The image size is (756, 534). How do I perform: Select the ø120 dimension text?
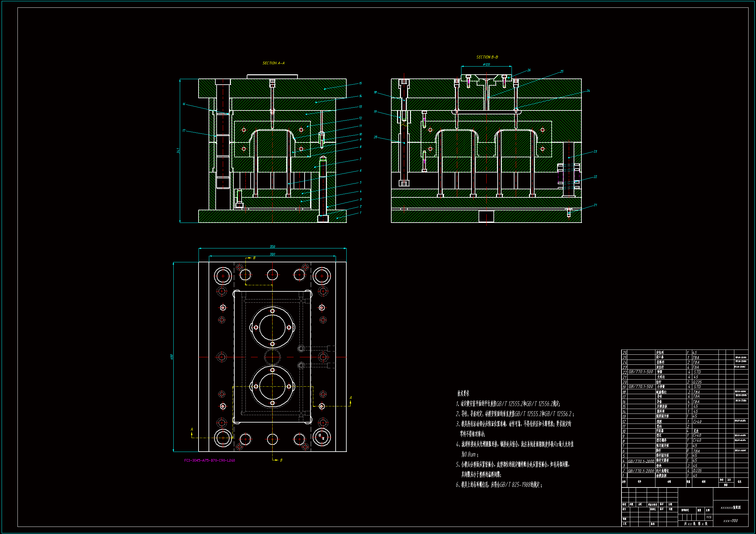click(486, 65)
